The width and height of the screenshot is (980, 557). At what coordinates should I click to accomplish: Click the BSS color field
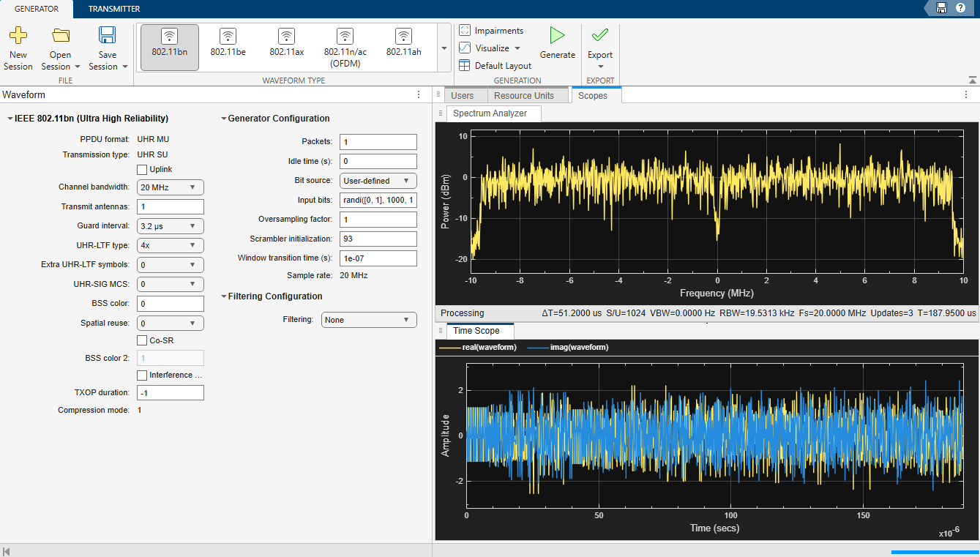coord(171,304)
